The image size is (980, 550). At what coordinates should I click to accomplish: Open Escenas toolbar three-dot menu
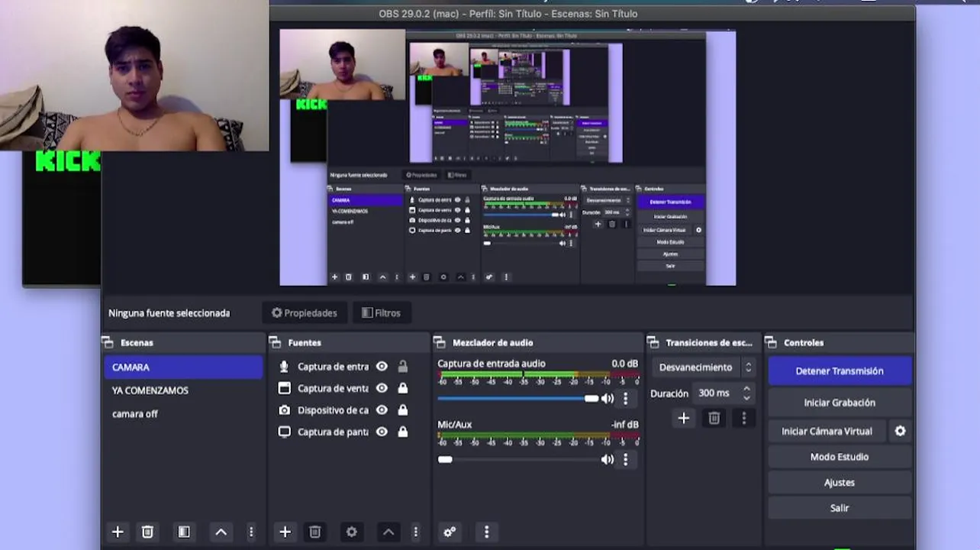pos(251,532)
